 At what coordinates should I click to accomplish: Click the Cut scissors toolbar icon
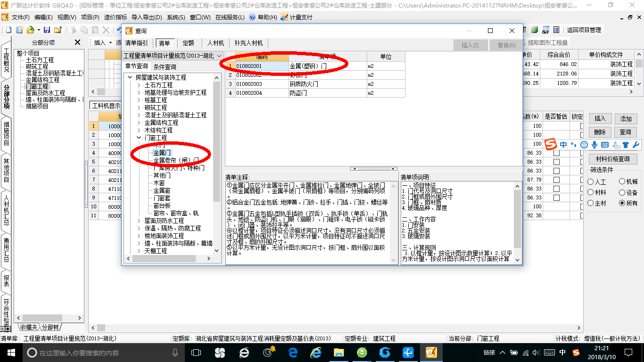tap(74, 30)
